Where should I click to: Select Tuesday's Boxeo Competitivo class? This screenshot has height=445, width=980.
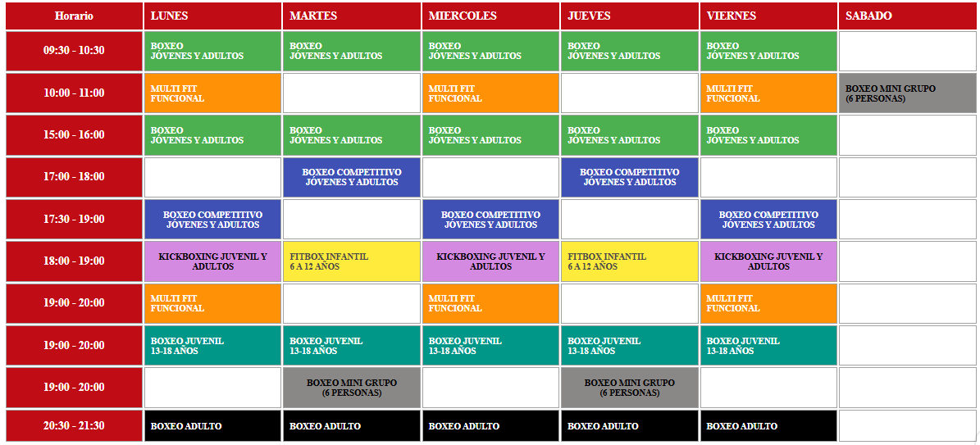pos(351,177)
